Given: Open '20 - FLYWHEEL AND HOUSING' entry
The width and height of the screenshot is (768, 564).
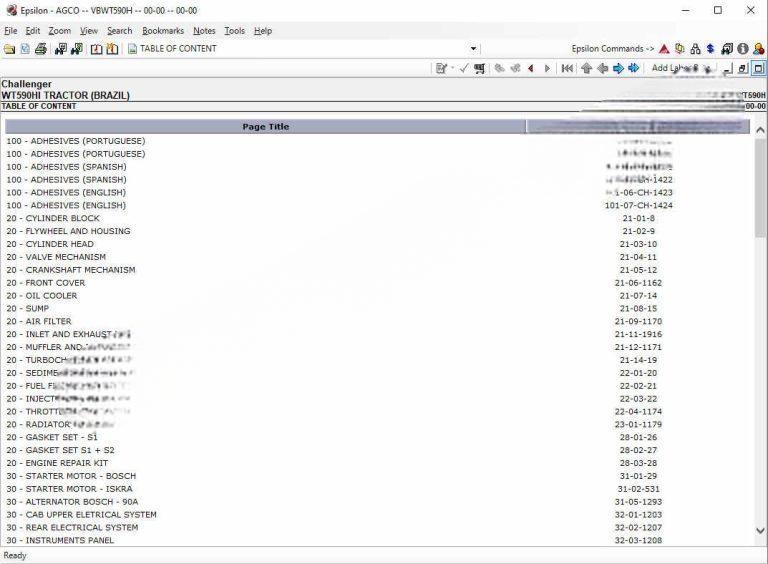Looking at the screenshot, I should [x=68, y=231].
